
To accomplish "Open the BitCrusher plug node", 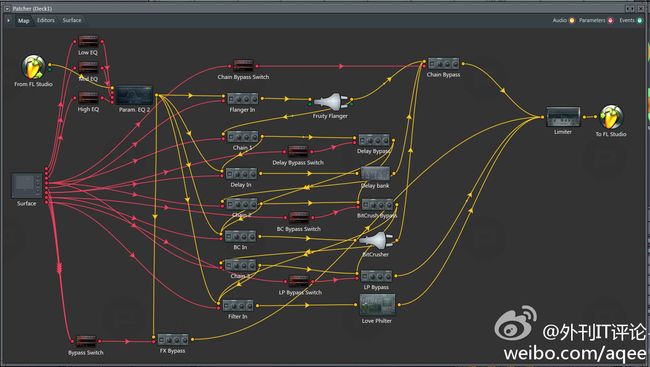I will pos(376,241).
